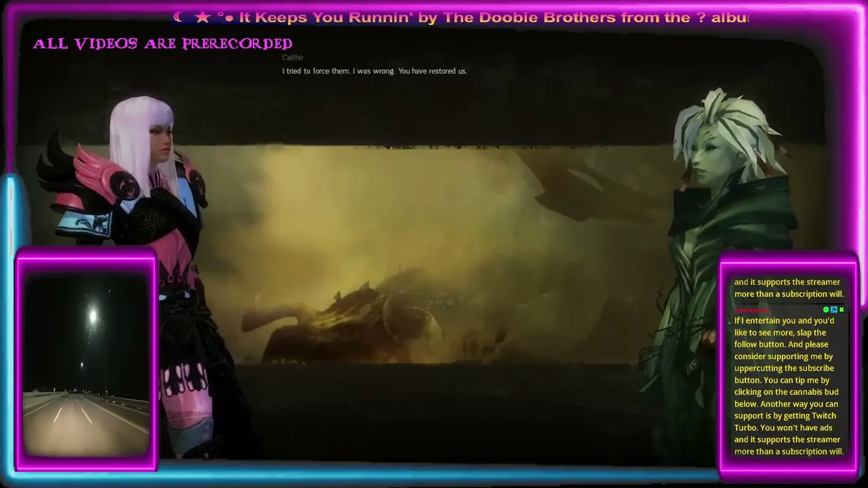868x488 pixels.
Task: Click the chat line "Turbo. You won't have ads"
Action: click(x=783, y=428)
